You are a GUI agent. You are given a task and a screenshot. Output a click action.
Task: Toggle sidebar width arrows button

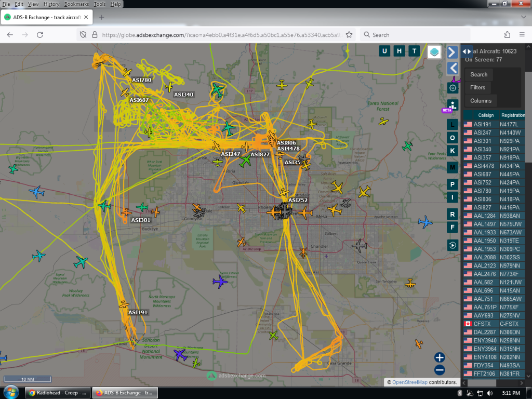pos(467,51)
